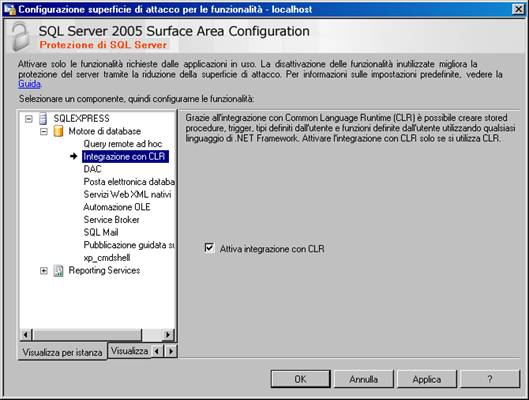Confirm with the OK button
Screen dimensions: 529x400
pos(300,379)
